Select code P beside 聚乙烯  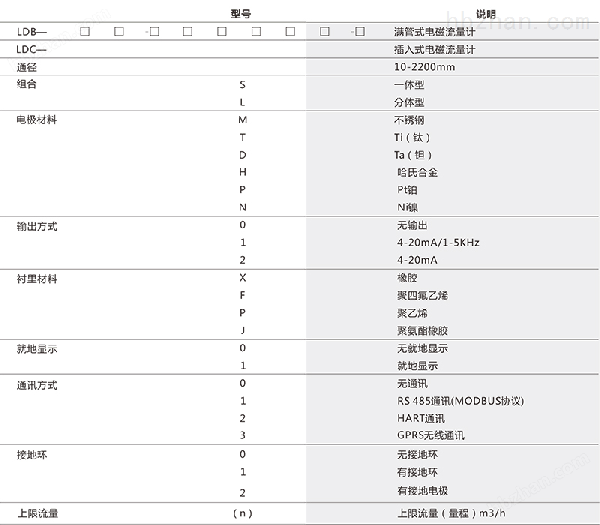click(x=243, y=313)
